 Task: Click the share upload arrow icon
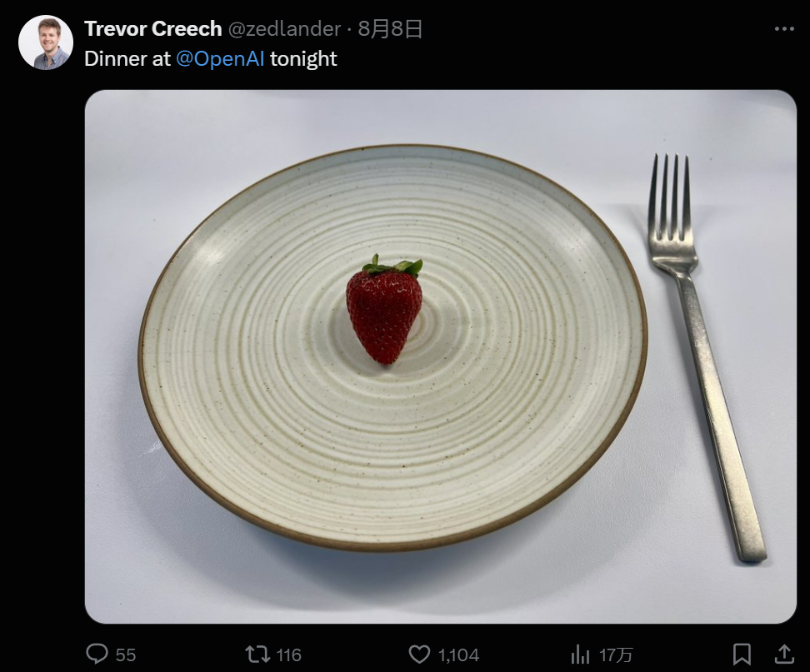(784, 655)
